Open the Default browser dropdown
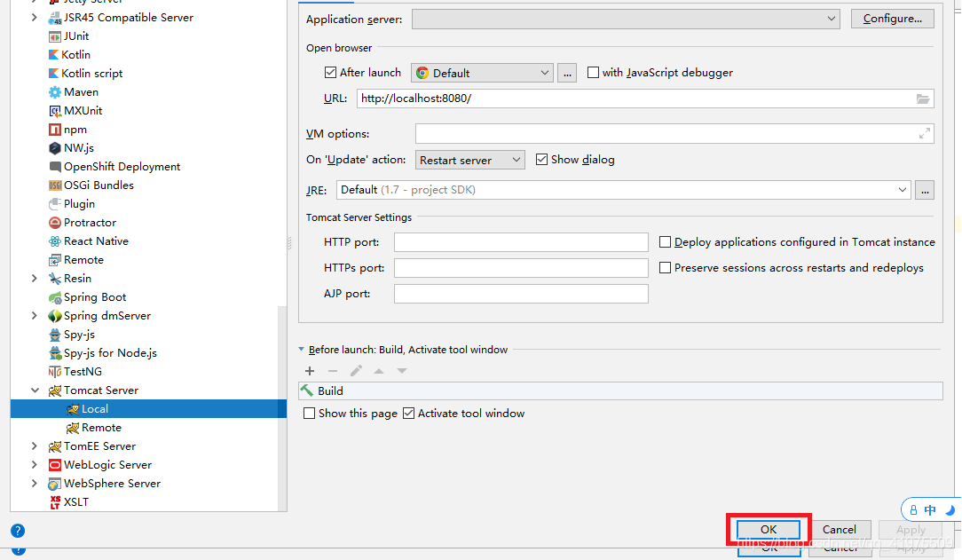 tap(482, 73)
